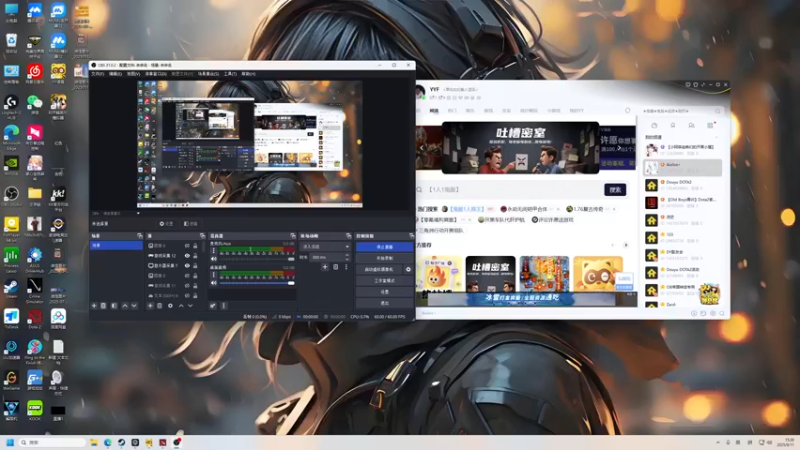The height and width of the screenshot is (450, 800).
Task: Go to next recommendation page arrow
Action: (x=626, y=245)
